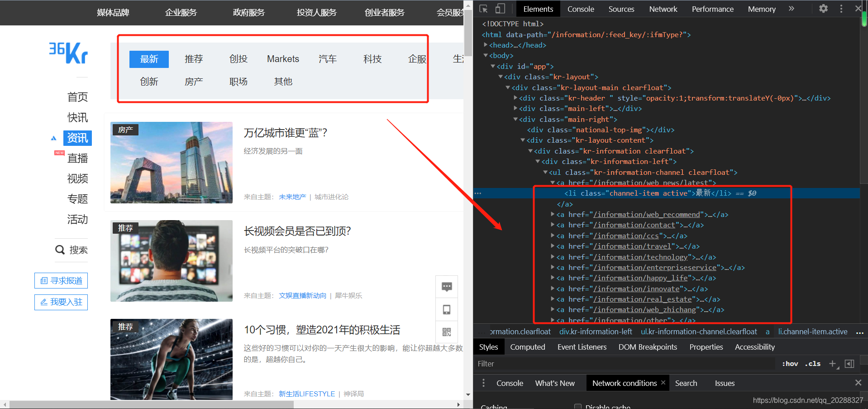Image resolution: width=868 pixels, height=409 pixels.
Task: Open the What's New drawer tab
Action: point(555,383)
